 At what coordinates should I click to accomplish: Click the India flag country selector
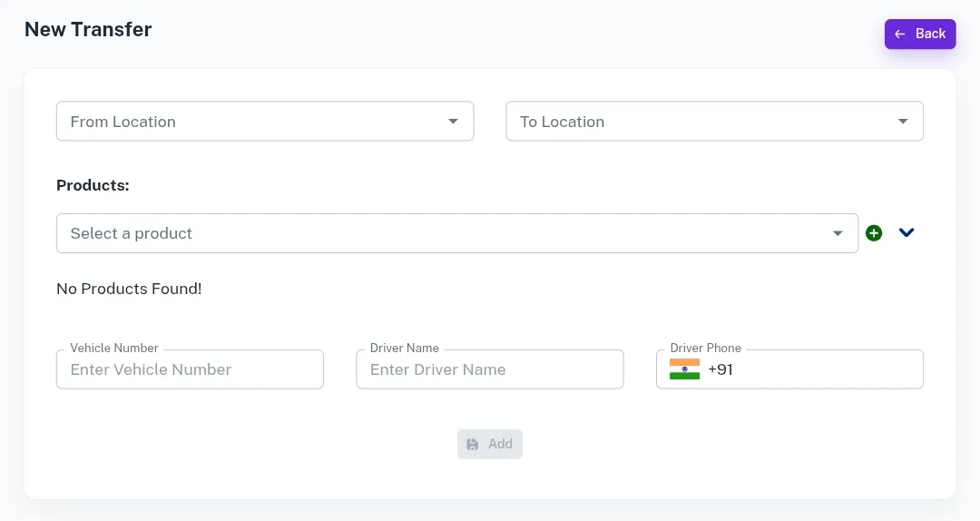coord(684,369)
